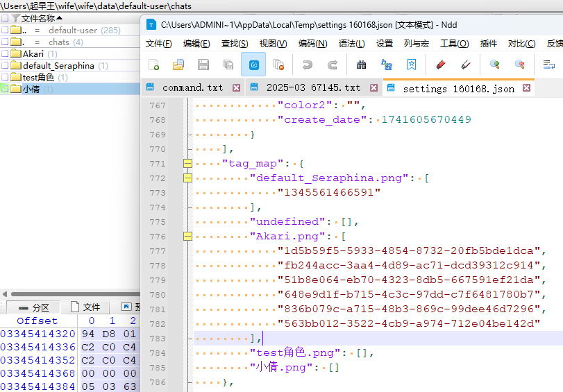
Task: Click the clear marks brush icon
Action: pos(466,65)
